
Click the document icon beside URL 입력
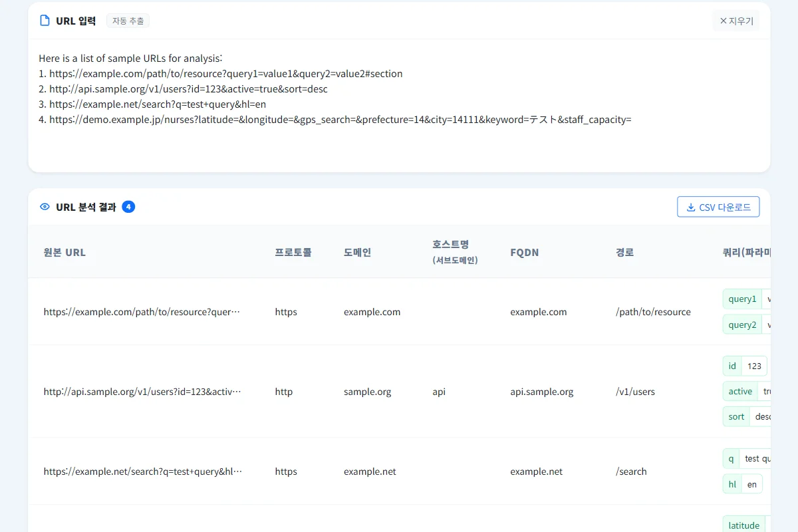[x=45, y=21]
